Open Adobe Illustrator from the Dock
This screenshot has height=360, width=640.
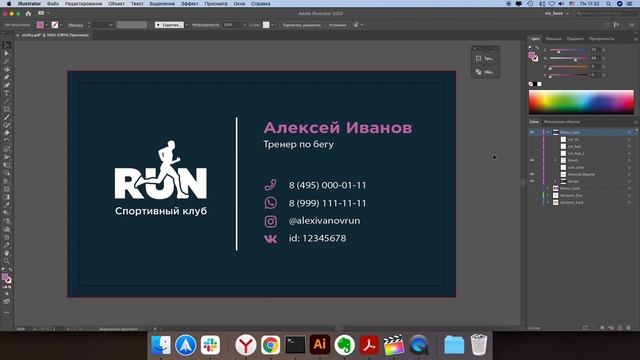(x=320, y=344)
